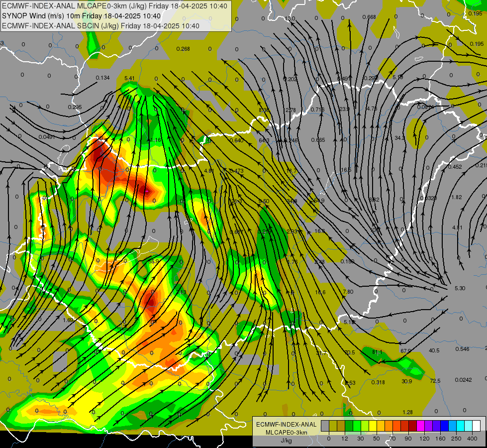487x448 pixels.
Task: Click the map value '0.665'
Action: (x=318, y=140)
